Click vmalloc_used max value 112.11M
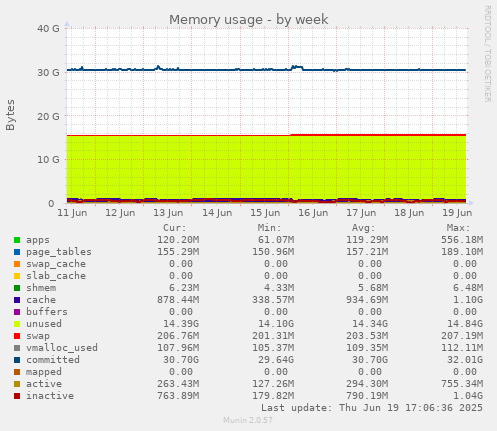 pos(462,348)
